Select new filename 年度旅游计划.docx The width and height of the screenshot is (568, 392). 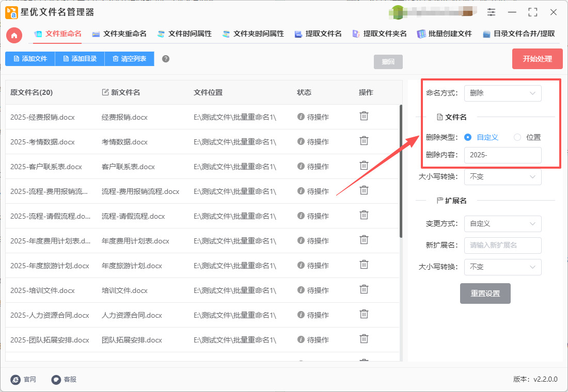[132, 266]
